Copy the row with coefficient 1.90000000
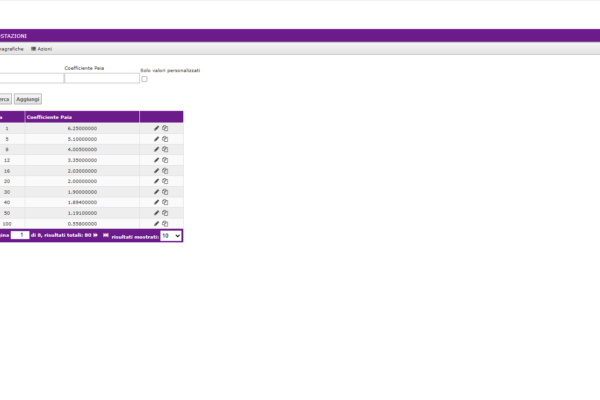Viewport: 600px width, 400px height. point(165,192)
